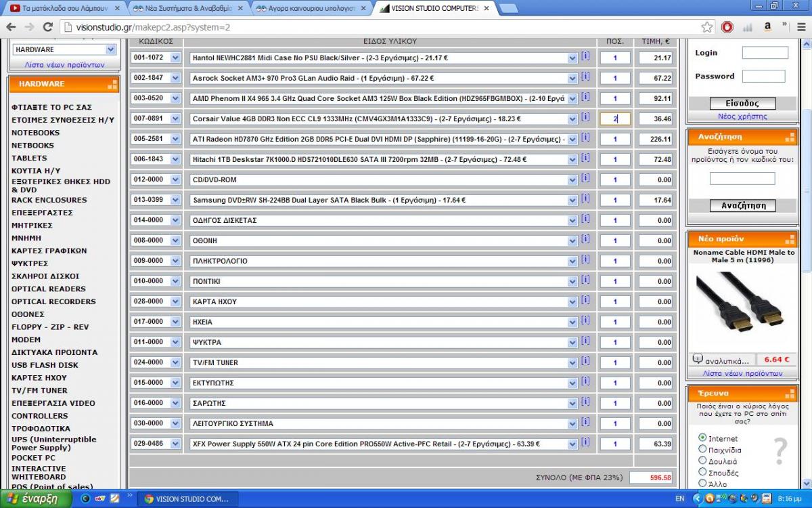812x508 pixels.
Task: Click the grid icon on HARDWARE header
Action: (112, 85)
